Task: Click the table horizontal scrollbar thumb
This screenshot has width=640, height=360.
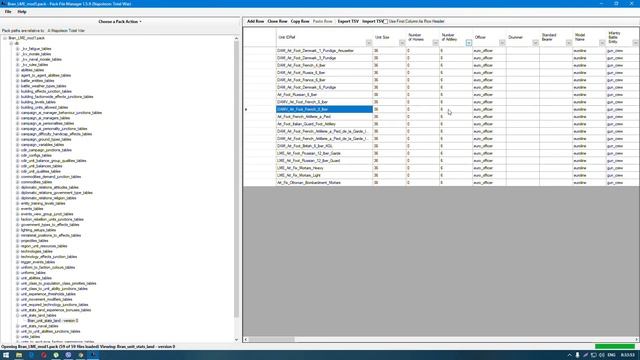Action: [271, 339]
